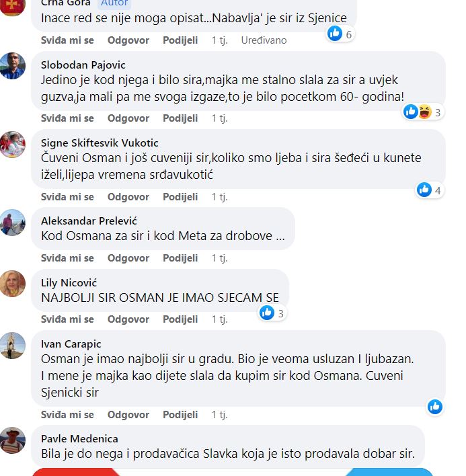Like Slobodan Pajovic's comment via Sviđa mi se
This screenshot has height=476, width=466.
(x=67, y=118)
